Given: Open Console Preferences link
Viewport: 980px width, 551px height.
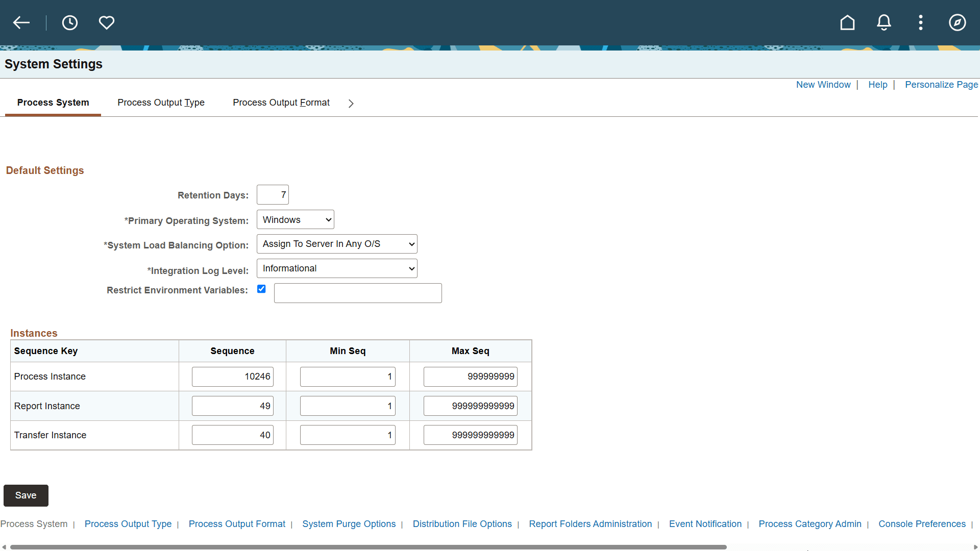Looking at the screenshot, I should (922, 524).
